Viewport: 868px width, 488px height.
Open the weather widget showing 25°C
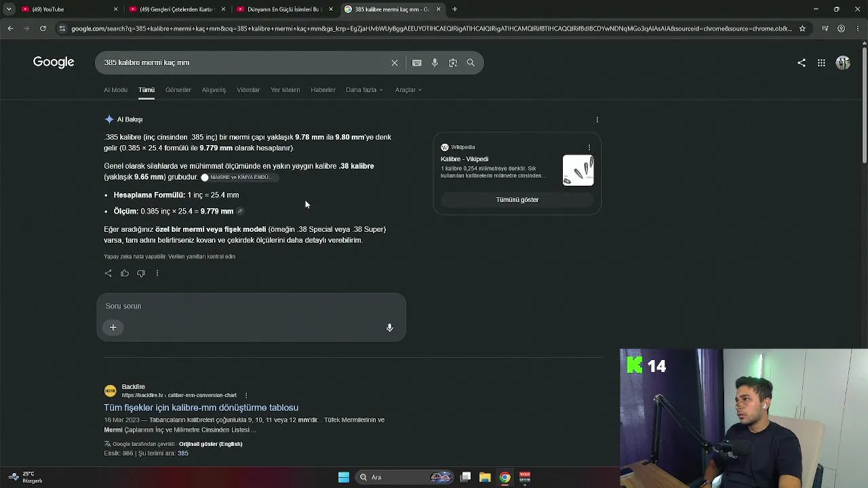(25, 478)
